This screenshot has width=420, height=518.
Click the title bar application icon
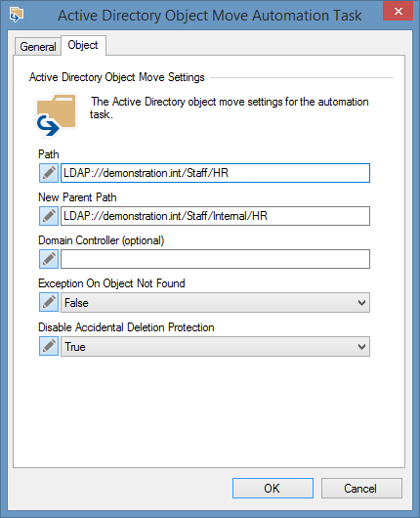point(17,16)
